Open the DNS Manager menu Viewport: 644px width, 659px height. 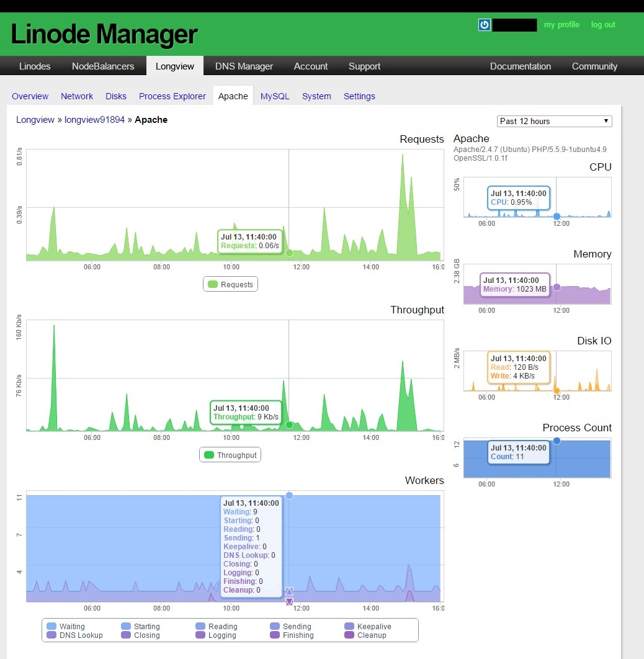click(x=244, y=66)
